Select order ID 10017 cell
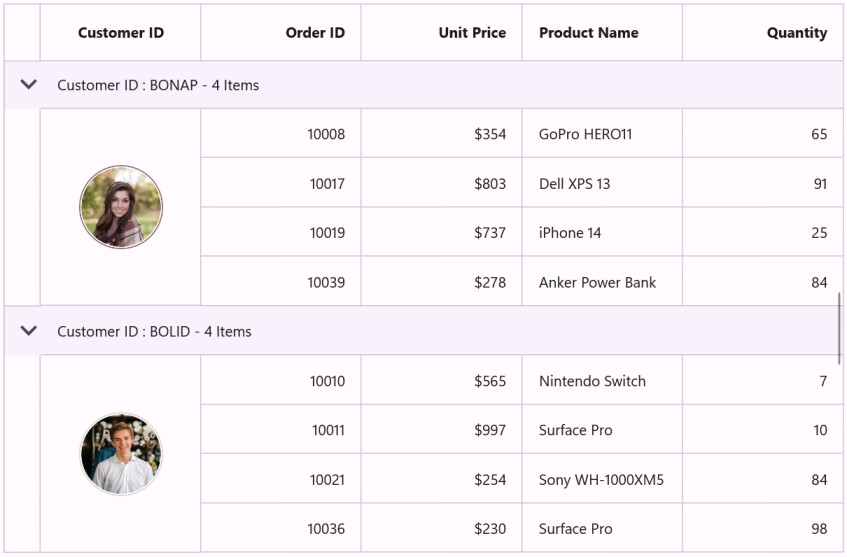847x557 pixels. coord(327,184)
